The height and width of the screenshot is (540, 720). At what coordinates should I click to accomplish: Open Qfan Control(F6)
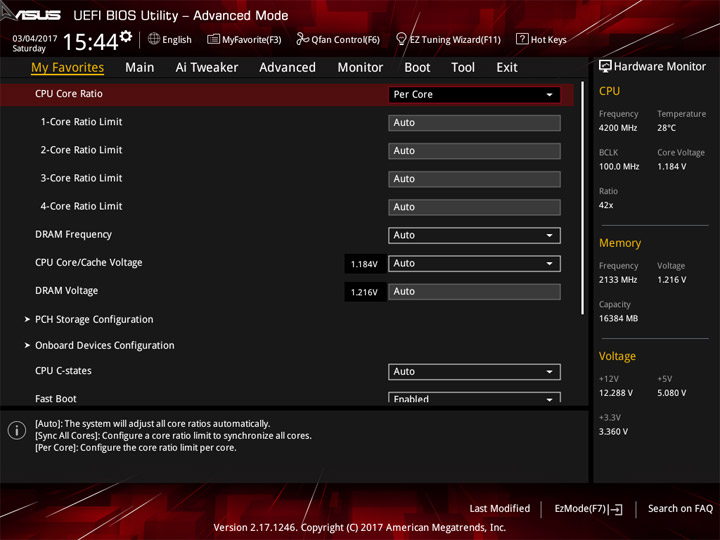click(338, 39)
